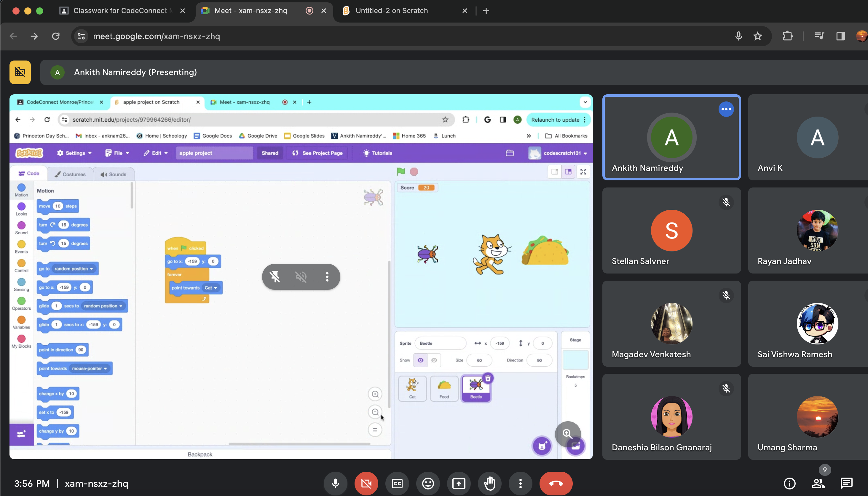The height and width of the screenshot is (496, 868).
Task: Open presentation overlay more options
Action: pyautogui.click(x=327, y=276)
